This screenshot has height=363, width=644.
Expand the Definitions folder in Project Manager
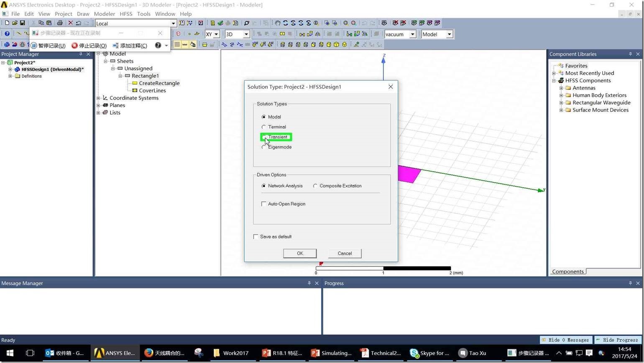(x=10, y=76)
